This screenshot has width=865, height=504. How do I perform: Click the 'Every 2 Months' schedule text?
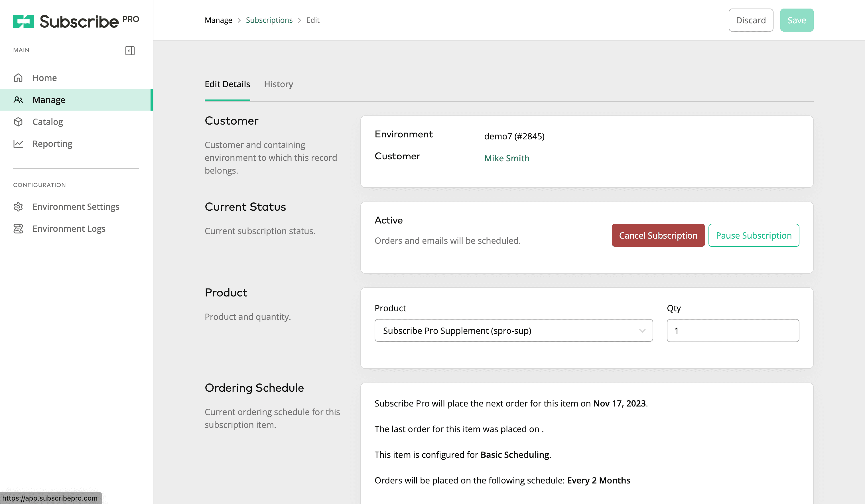[x=598, y=480]
